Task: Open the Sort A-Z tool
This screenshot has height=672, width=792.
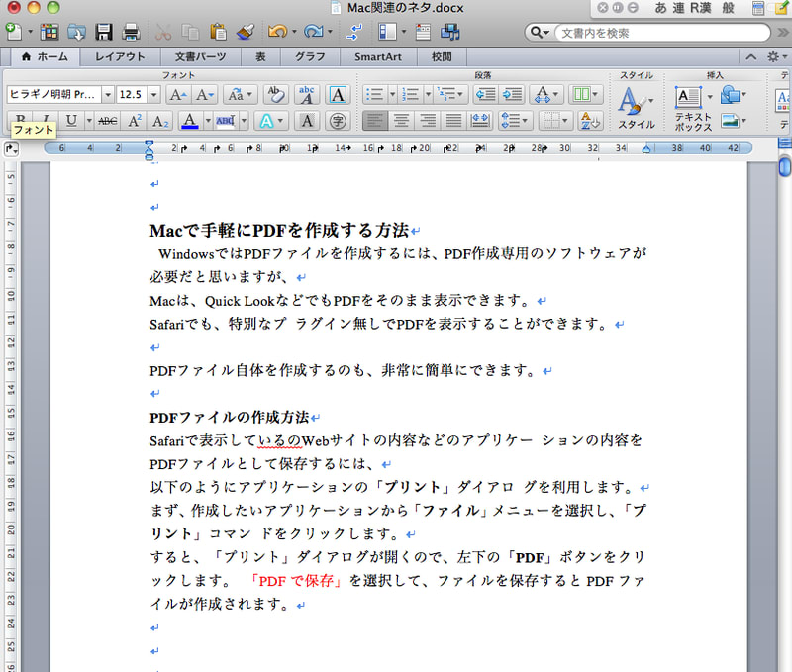Action: 589,121
